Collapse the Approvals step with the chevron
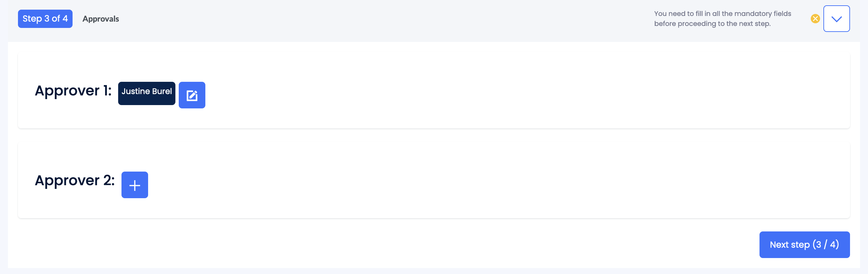The image size is (868, 274). (836, 19)
